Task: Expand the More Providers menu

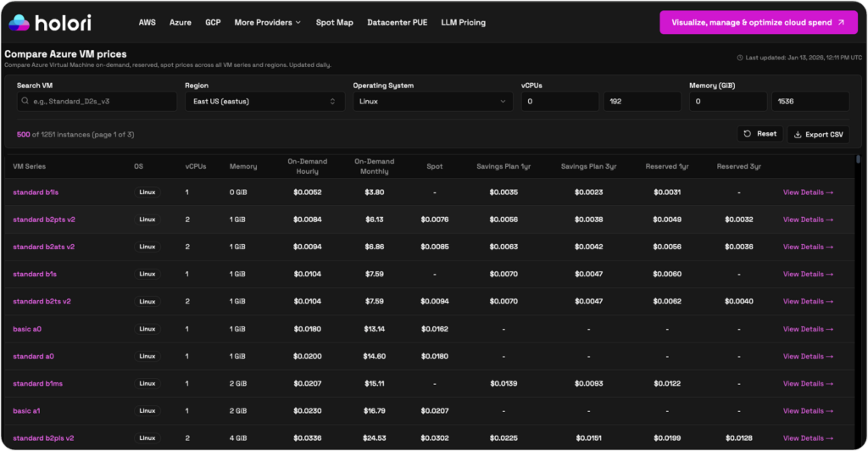Action: pyautogui.click(x=267, y=23)
